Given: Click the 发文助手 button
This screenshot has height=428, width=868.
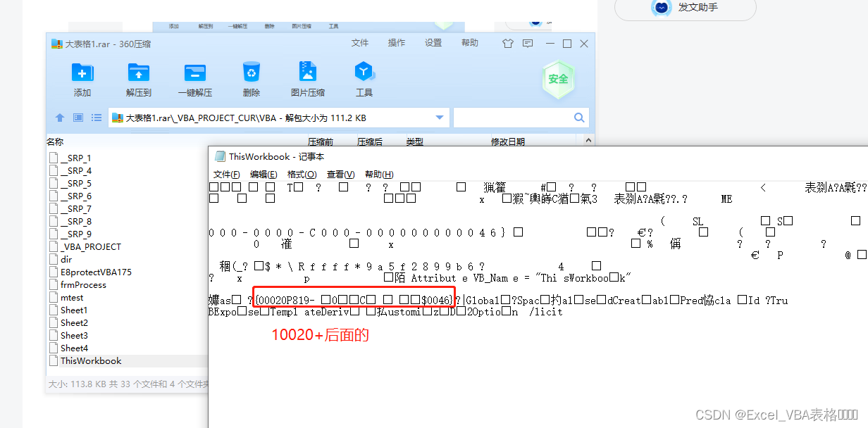Looking at the screenshot, I should point(686,8).
